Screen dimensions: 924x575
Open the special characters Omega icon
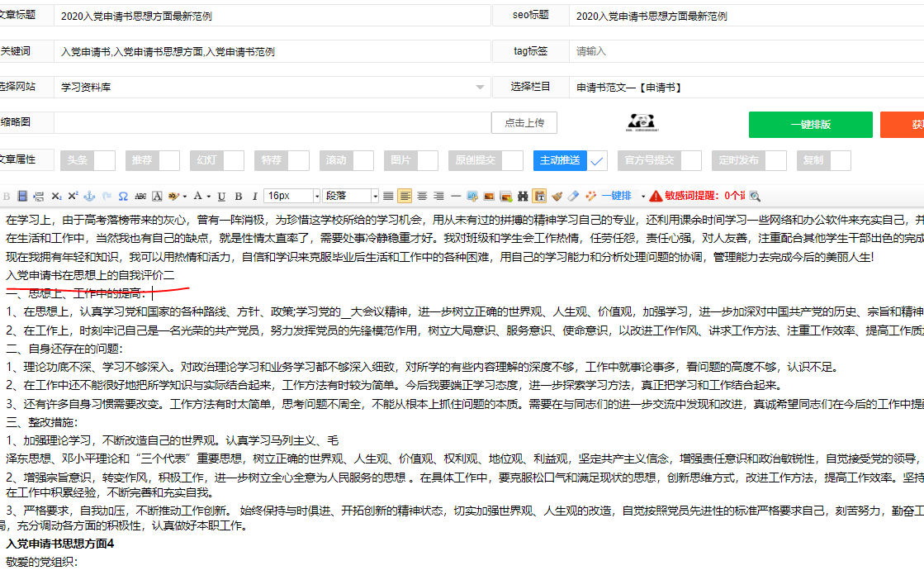(x=123, y=196)
